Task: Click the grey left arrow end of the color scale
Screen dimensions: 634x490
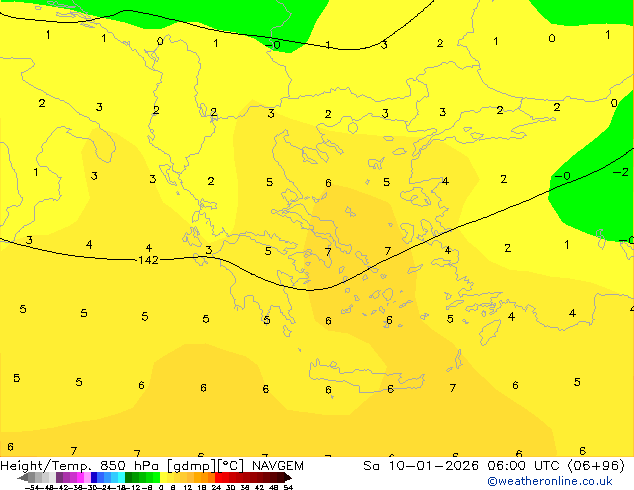Action: pos(23,478)
